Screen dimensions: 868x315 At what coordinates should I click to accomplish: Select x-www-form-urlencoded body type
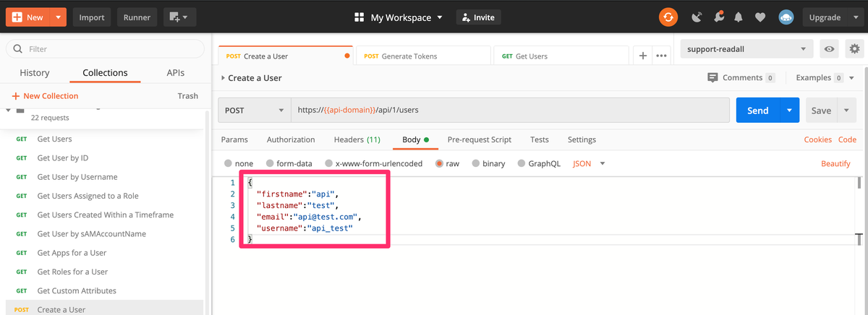(373, 163)
